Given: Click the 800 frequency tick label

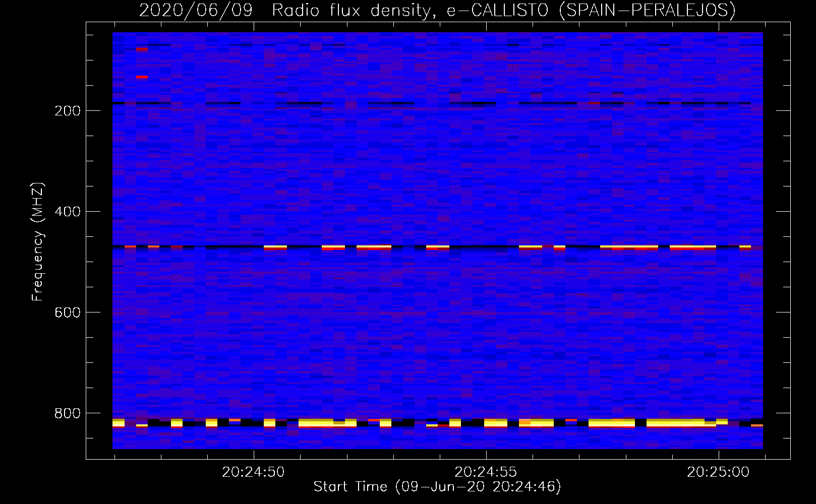Looking at the screenshot, I should tap(68, 414).
